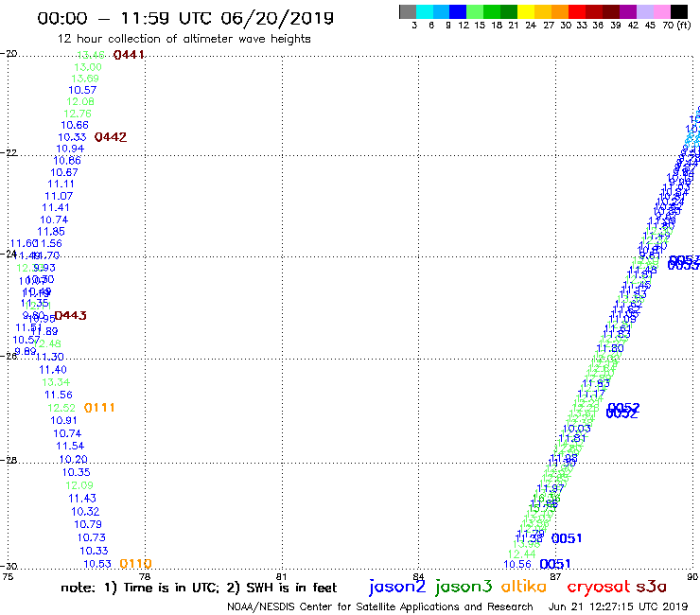
Task: Select the yellow swatch in the wave-height legend
Action: [526, 11]
